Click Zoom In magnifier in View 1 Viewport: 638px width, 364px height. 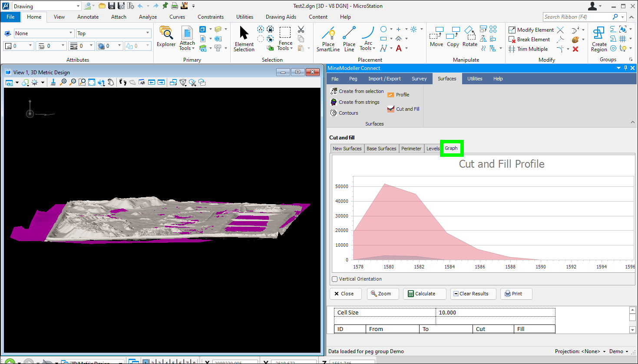63,83
